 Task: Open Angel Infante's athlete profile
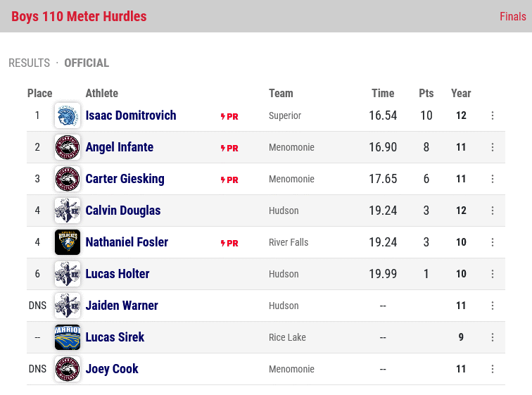click(120, 147)
